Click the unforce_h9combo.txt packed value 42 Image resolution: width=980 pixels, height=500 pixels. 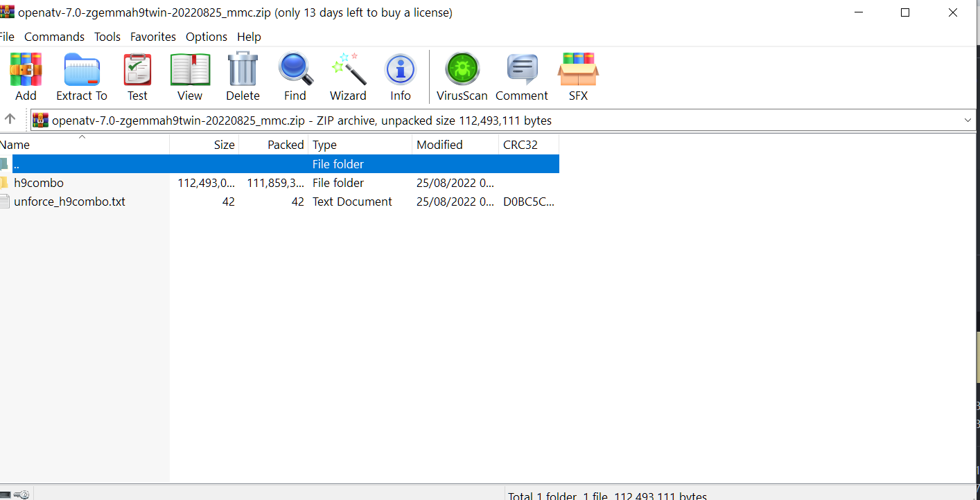pyautogui.click(x=297, y=202)
